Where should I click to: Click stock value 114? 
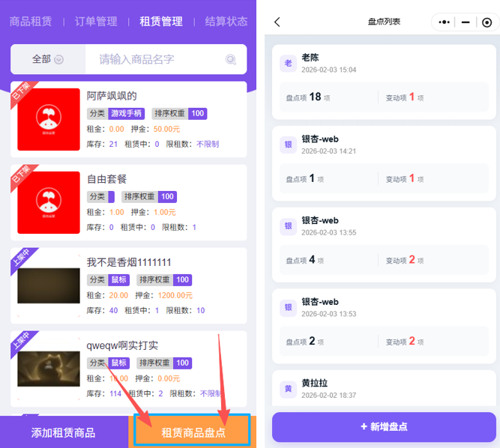click(x=115, y=394)
